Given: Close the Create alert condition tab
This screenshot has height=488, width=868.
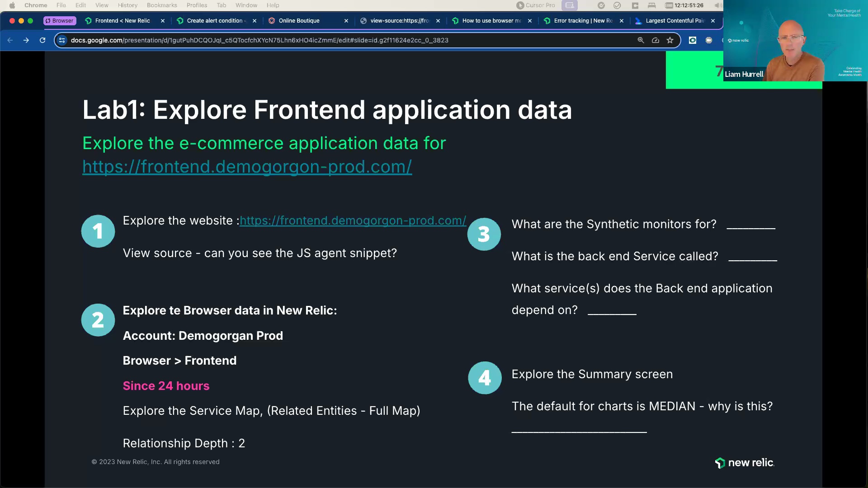Looking at the screenshot, I should pos(255,21).
